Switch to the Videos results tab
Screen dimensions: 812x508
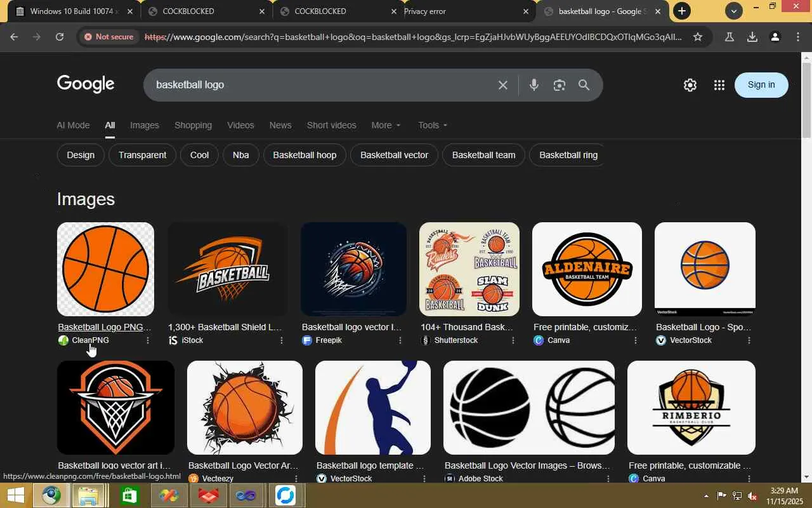pos(240,125)
